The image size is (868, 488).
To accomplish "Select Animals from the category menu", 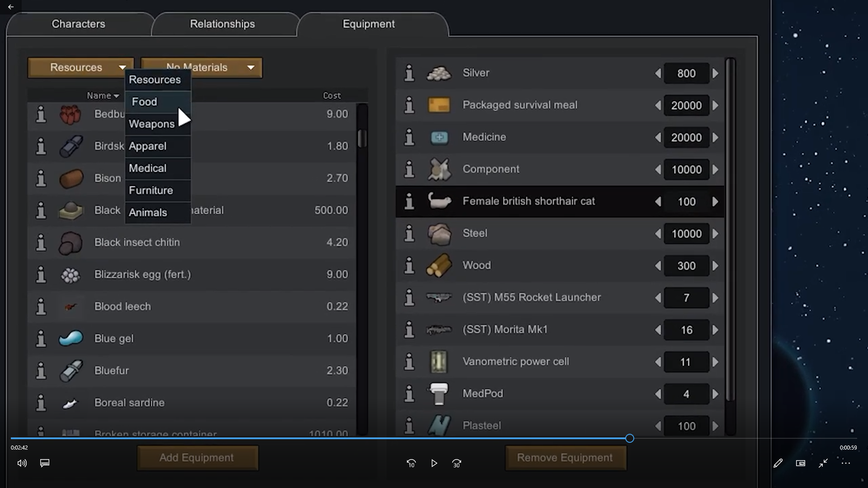I will pyautogui.click(x=148, y=212).
